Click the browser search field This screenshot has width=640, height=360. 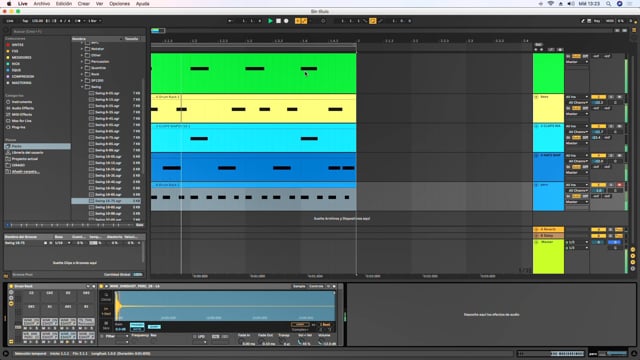pos(77,31)
